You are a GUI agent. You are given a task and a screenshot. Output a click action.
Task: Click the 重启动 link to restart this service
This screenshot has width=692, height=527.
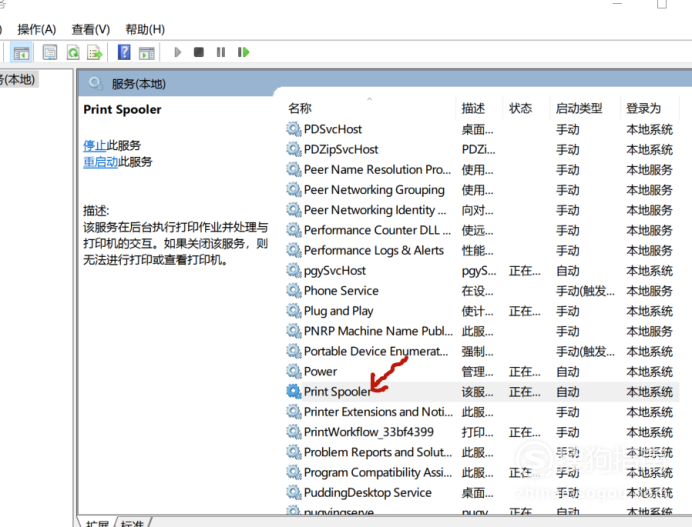101,162
